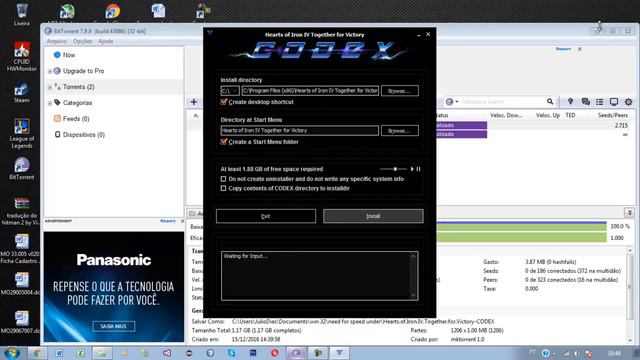The height and width of the screenshot is (360, 640).
Task: Open Ajuda menu in BitTorrent
Action: pos(106,41)
